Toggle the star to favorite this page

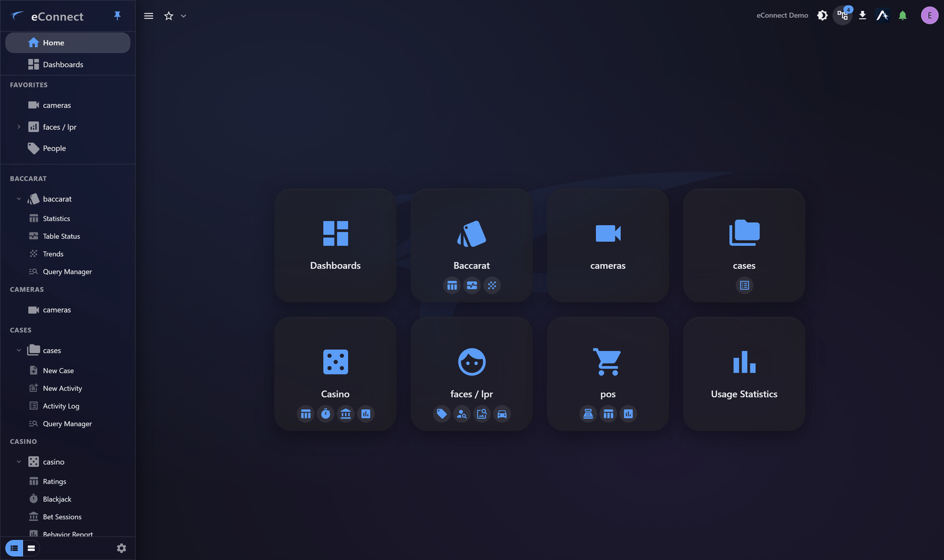169,16
